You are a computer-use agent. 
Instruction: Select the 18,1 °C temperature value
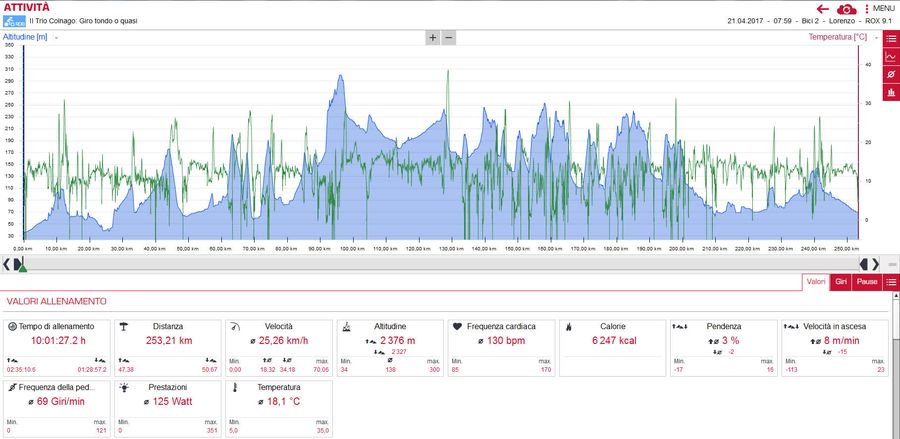coord(284,402)
